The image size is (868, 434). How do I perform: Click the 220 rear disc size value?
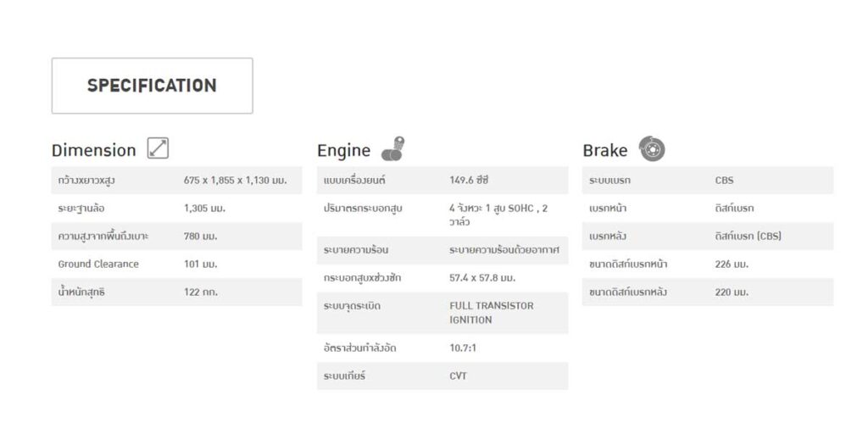coord(732,292)
